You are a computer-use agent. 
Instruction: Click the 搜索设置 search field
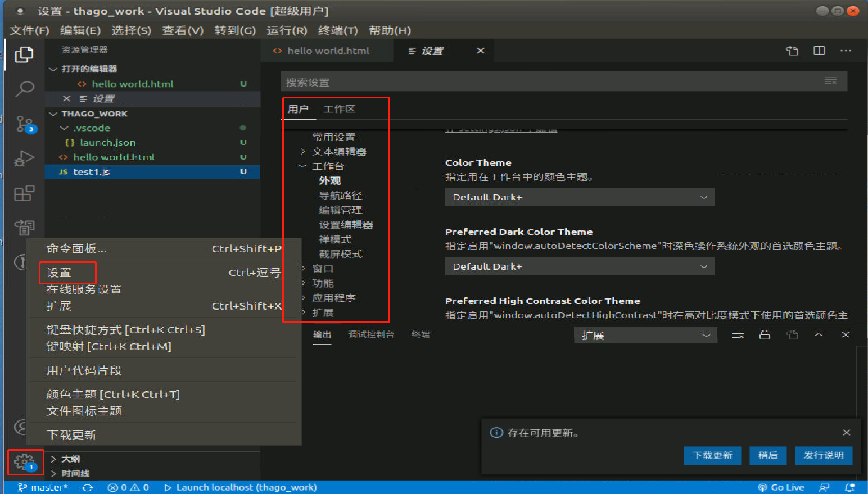(564, 82)
